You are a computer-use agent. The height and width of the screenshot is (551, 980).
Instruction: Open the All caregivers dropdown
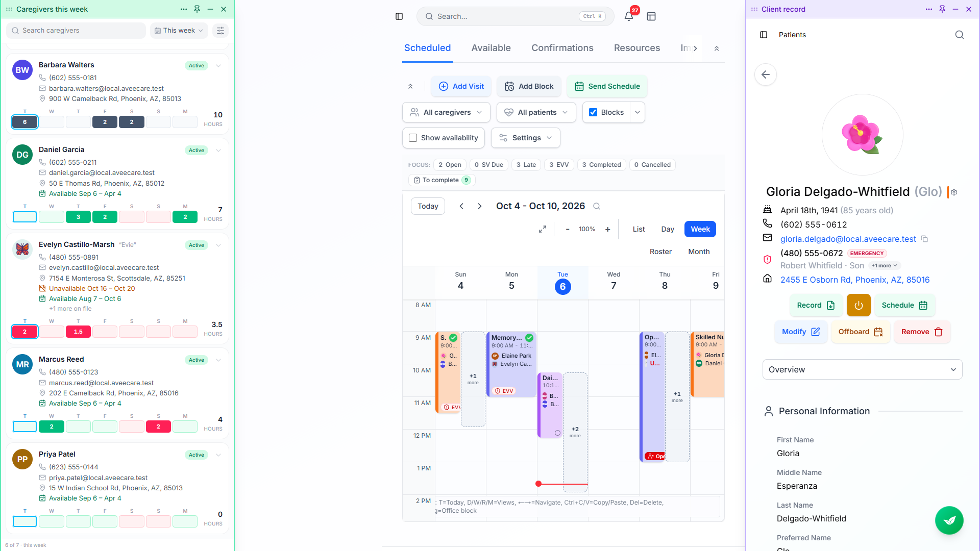(x=446, y=112)
